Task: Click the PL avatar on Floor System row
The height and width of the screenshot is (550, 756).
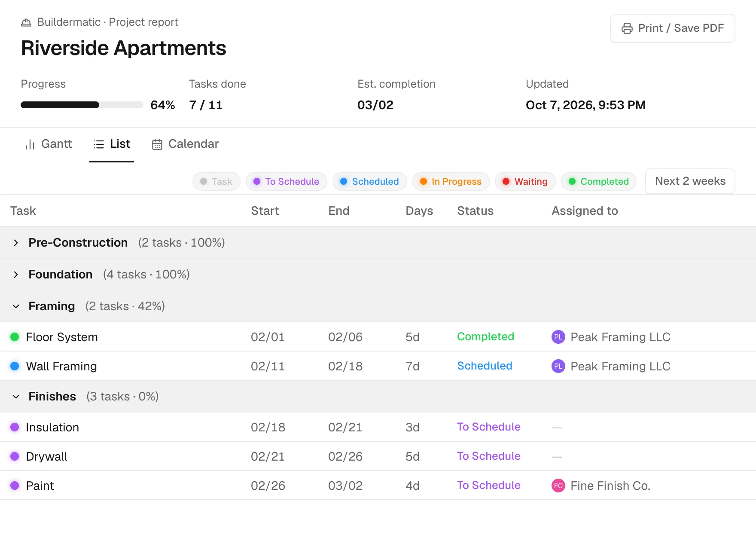Action: [558, 337]
